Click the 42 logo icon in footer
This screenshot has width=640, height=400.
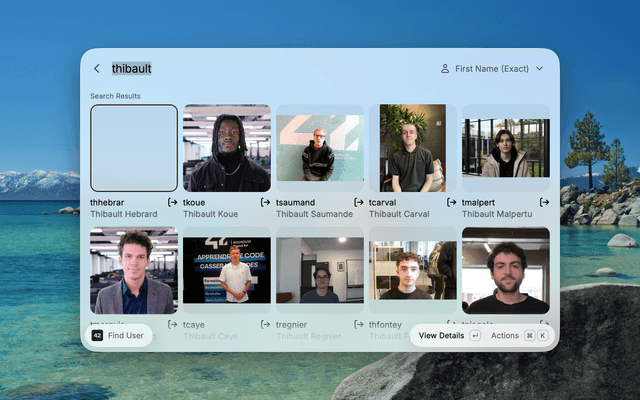[x=97, y=336]
